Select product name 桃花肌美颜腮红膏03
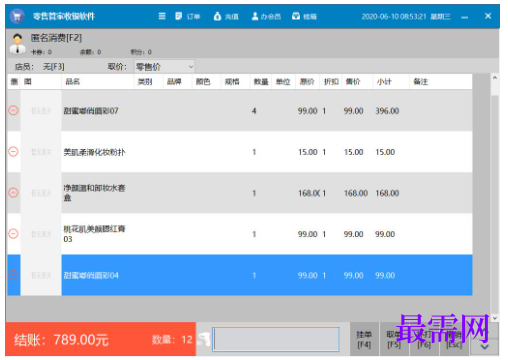 click(x=94, y=234)
